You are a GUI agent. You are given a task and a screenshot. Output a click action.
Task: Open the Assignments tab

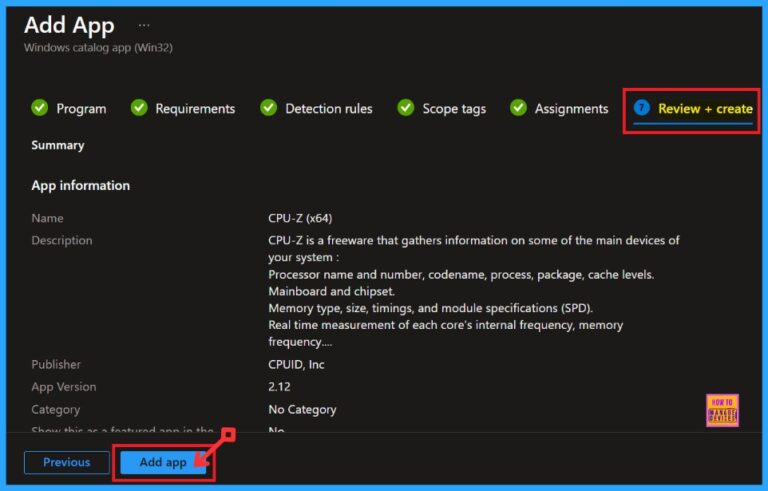pyautogui.click(x=559, y=108)
